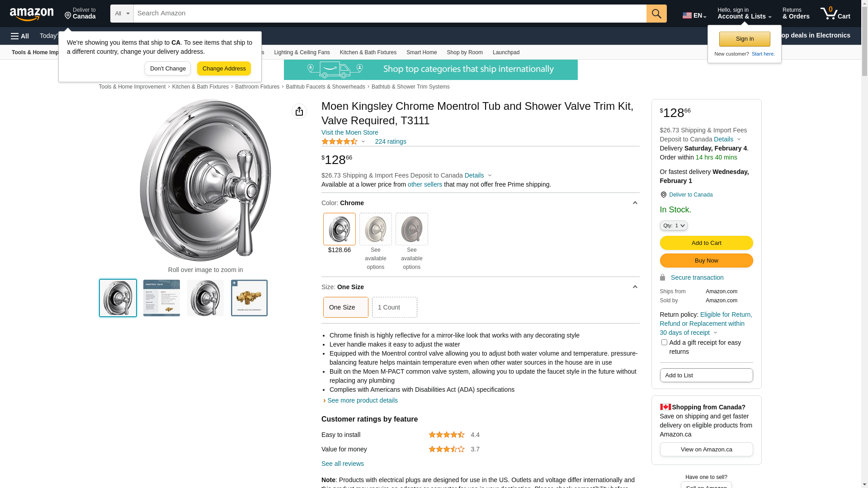Check the gift receipt checkbox
This screenshot has width=868, height=488.
pyautogui.click(x=664, y=343)
